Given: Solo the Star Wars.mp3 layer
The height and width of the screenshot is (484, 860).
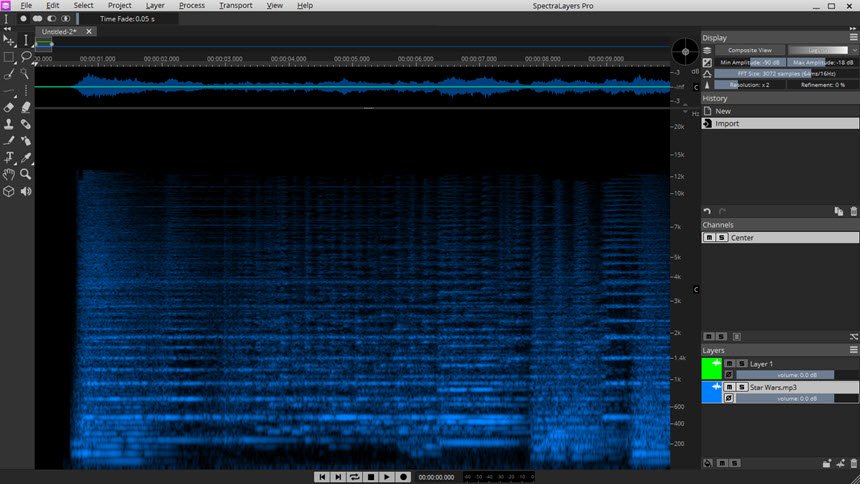Looking at the screenshot, I should 742,387.
